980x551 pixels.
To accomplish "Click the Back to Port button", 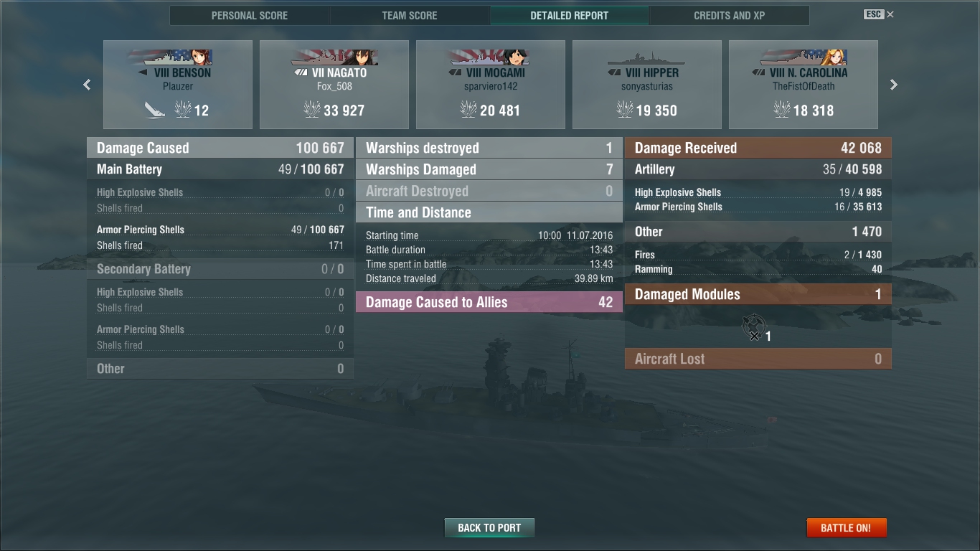I will (x=489, y=527).
